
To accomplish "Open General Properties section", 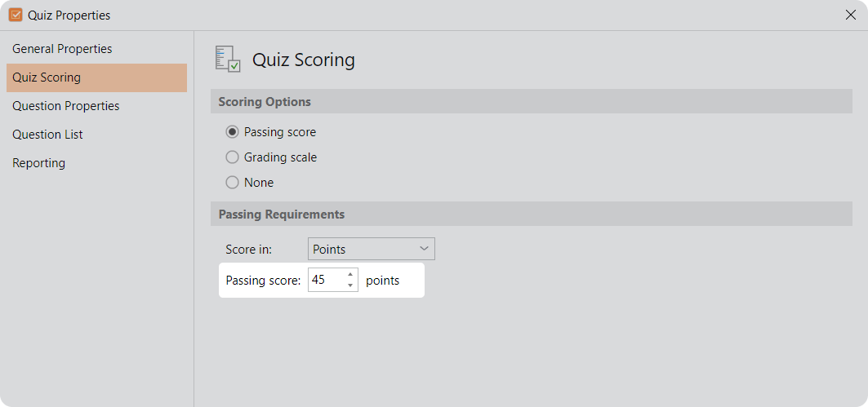I will click(62, 49).
